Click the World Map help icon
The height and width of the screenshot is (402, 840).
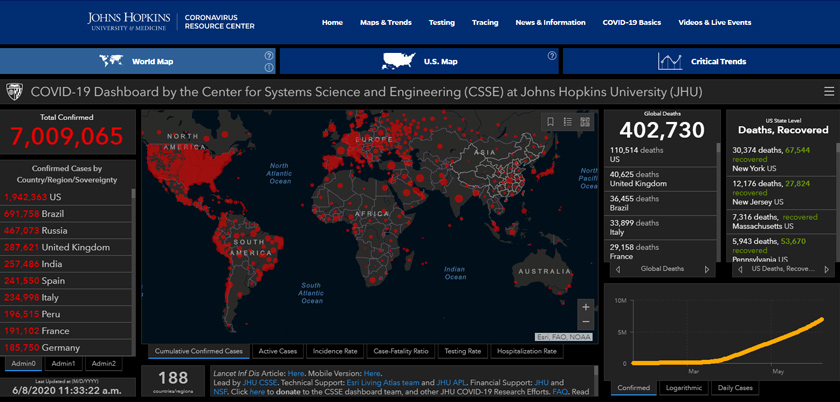coord(269,56)
